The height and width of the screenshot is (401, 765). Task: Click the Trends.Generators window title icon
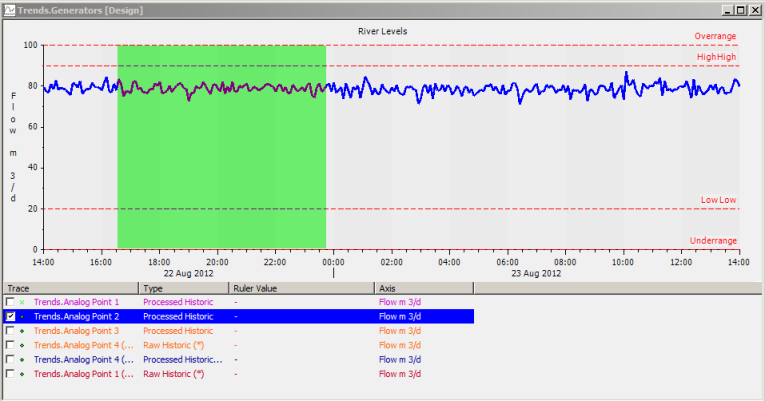(9, 9)
